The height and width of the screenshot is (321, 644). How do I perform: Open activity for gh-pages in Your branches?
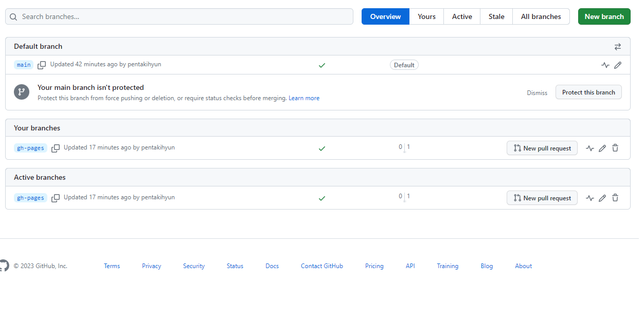[590, 148]
